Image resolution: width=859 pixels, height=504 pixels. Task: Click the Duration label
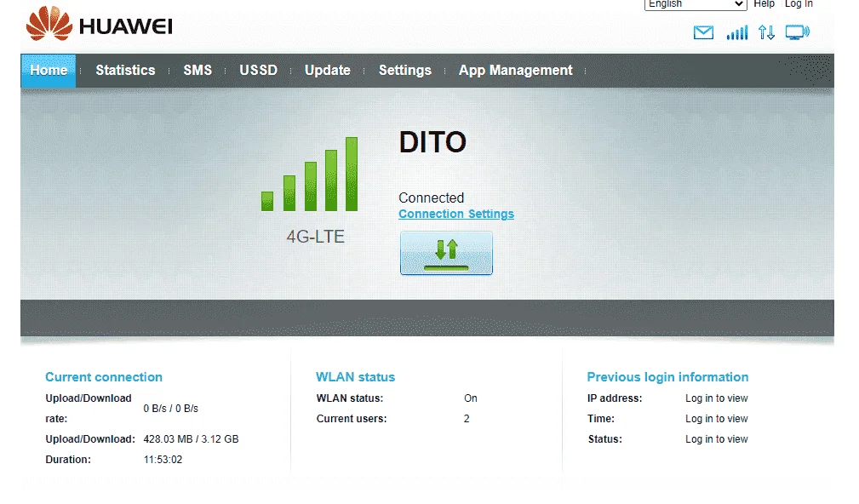pyautogui.click(x=68, y=460)
